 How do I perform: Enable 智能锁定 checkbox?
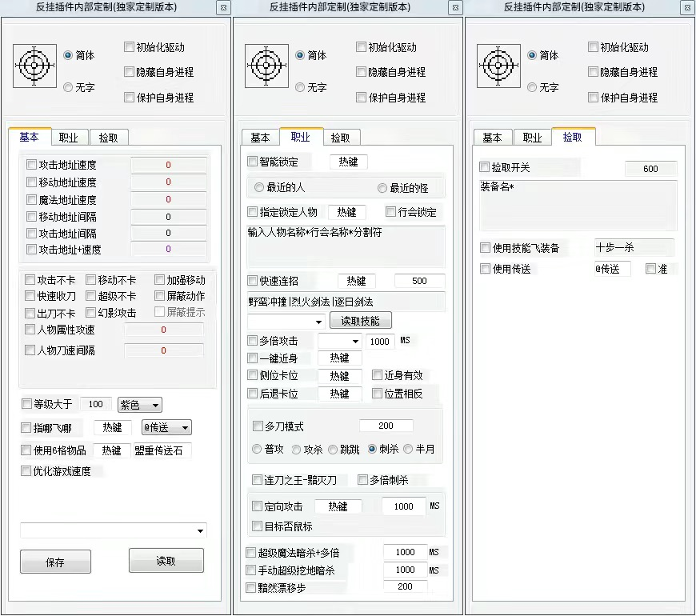coord(253,161)
